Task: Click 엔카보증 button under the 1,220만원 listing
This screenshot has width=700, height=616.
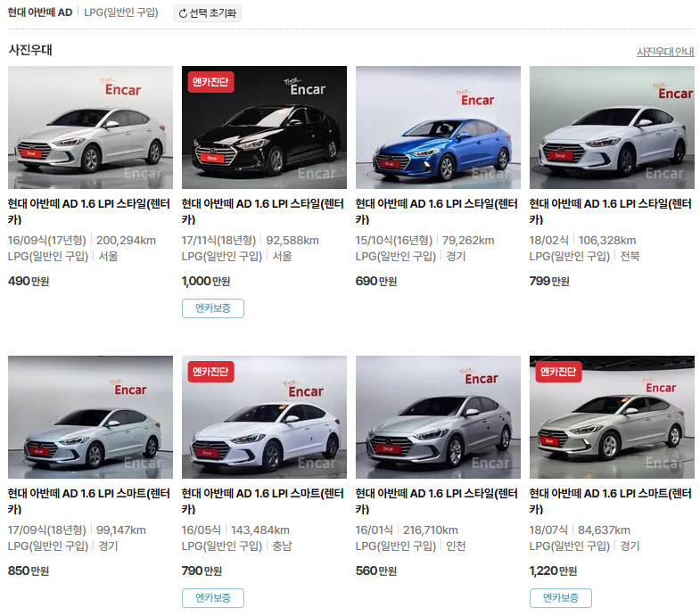Action: (x=561, y=598)
